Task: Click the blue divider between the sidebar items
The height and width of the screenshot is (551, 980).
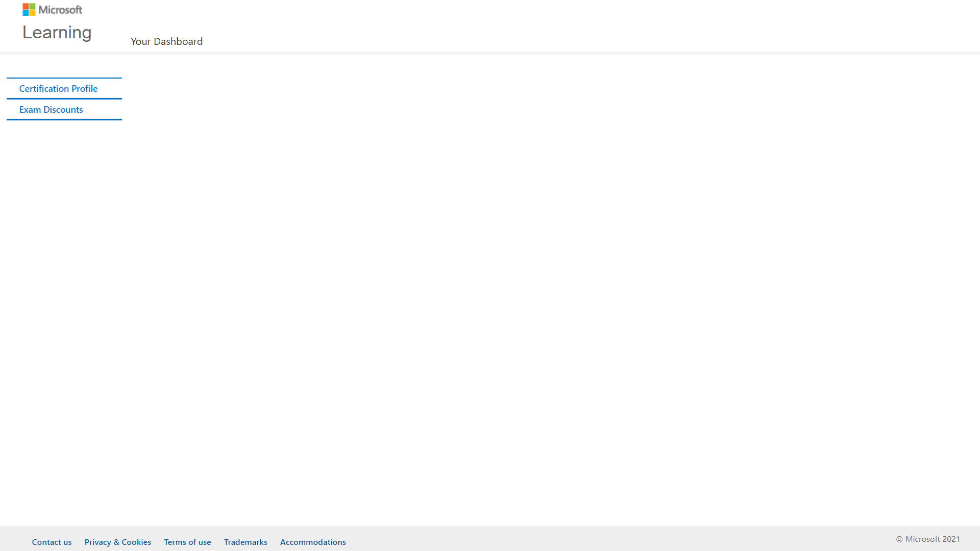Action: (64, 98)
